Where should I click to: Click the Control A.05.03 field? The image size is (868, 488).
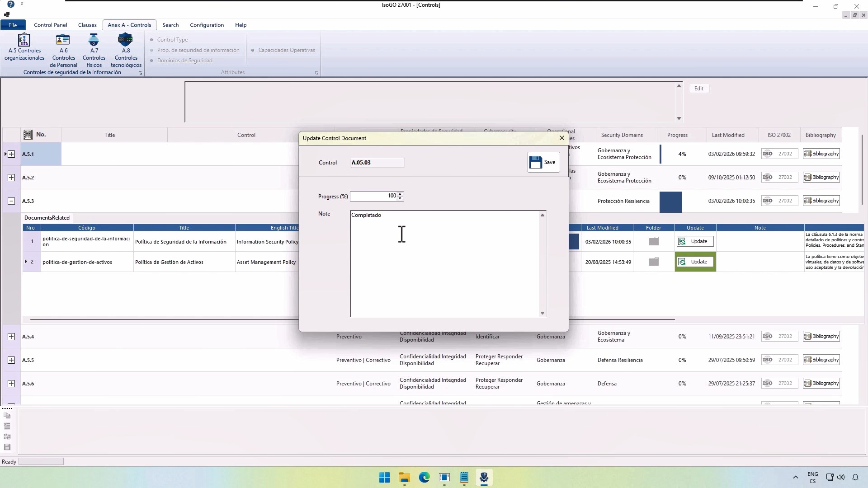click(377, 163)
